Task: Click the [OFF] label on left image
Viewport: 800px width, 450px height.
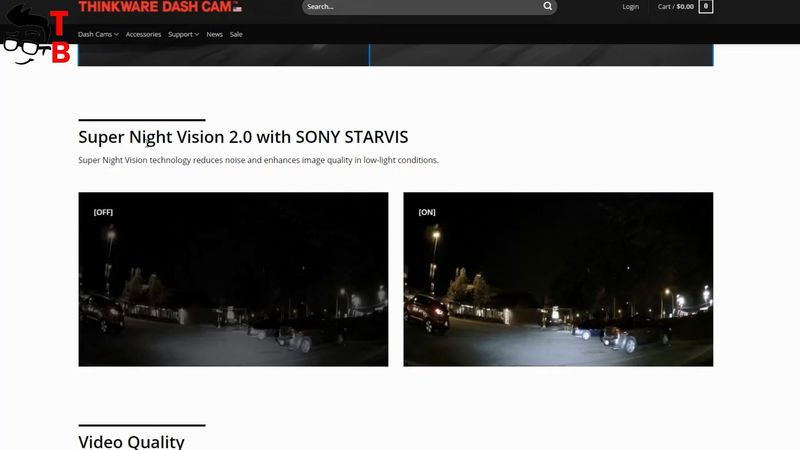Action: click(x=103, y=212)
